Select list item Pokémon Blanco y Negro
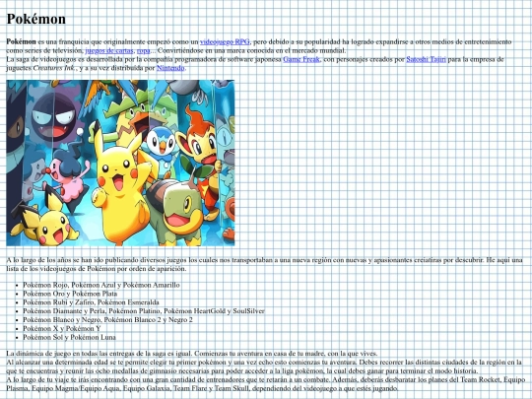 pyautogui.click(x=107, y=320)
